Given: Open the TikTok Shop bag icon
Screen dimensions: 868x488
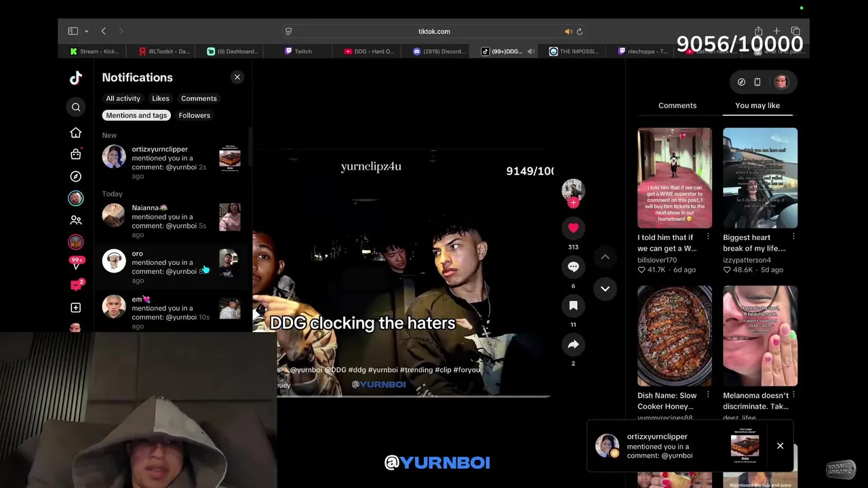Looking at the screenshot, I should (76, 155).
